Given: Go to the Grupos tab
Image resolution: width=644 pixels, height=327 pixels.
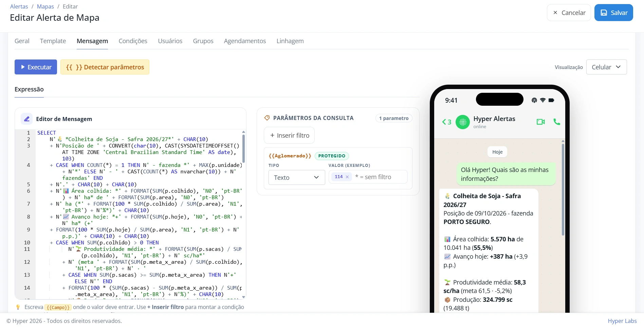Looking at the screenshot, I should [x=203, y=41].
